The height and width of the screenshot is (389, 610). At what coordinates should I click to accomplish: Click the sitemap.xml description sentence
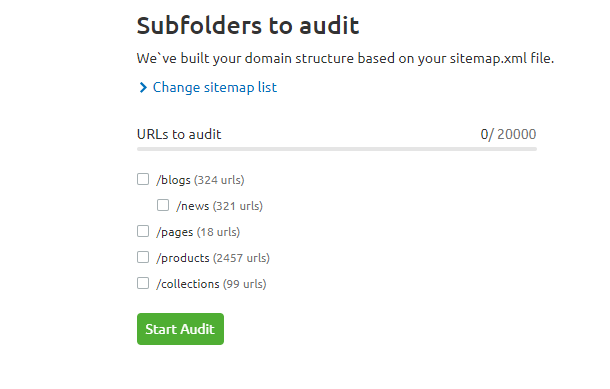[345, 58]
